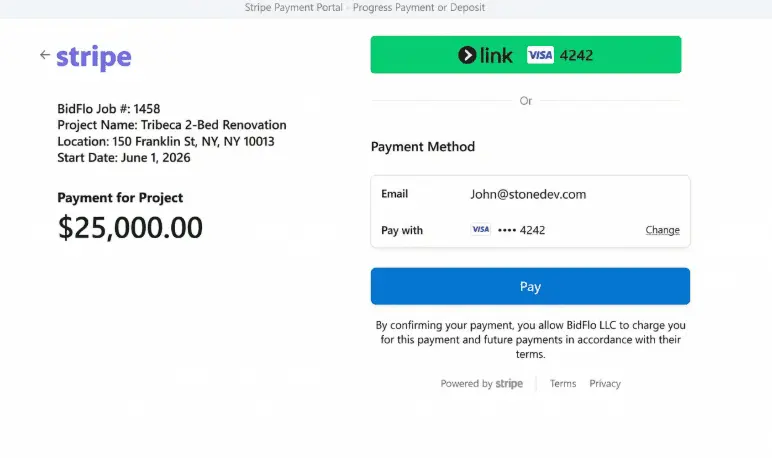Screen dimensions: 772x458
Task: Open the Terms link in footer
Action: (x=563, y=384)
